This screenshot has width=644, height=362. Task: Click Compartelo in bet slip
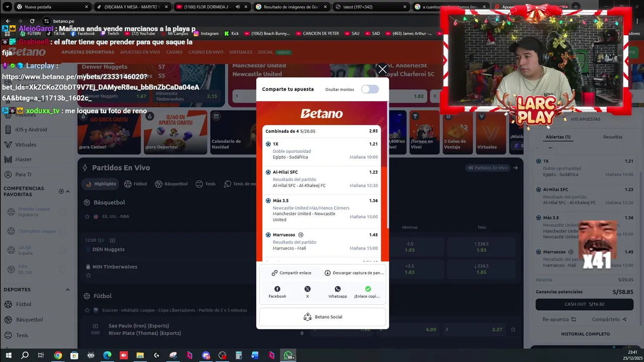click(x=609, y=319)
